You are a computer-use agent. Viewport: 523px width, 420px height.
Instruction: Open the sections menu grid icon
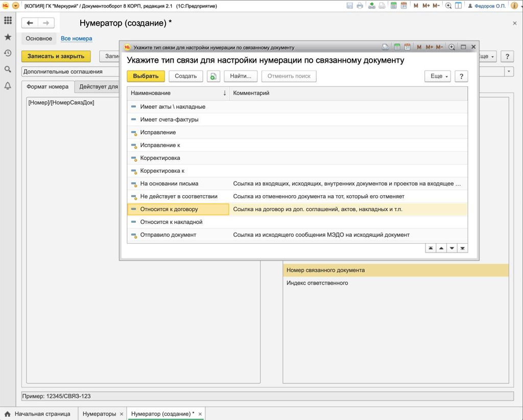[x=8, y=21]
